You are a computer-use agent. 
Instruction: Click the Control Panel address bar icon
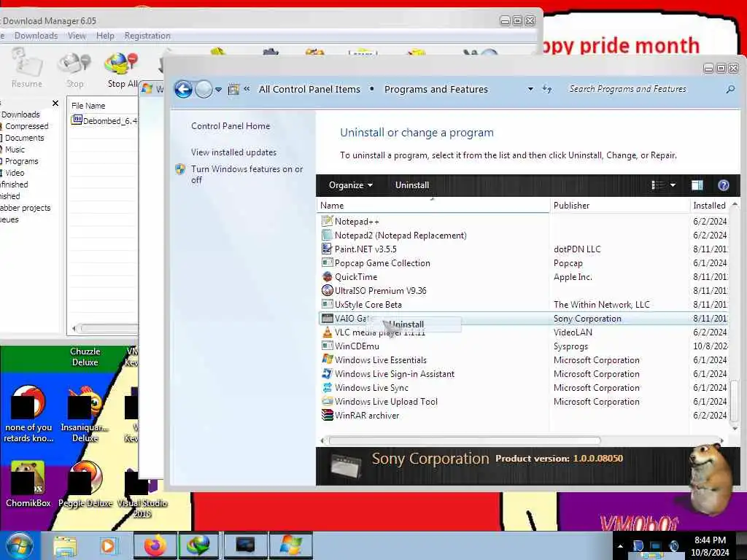pyautogui.click(x=233, y=89)
